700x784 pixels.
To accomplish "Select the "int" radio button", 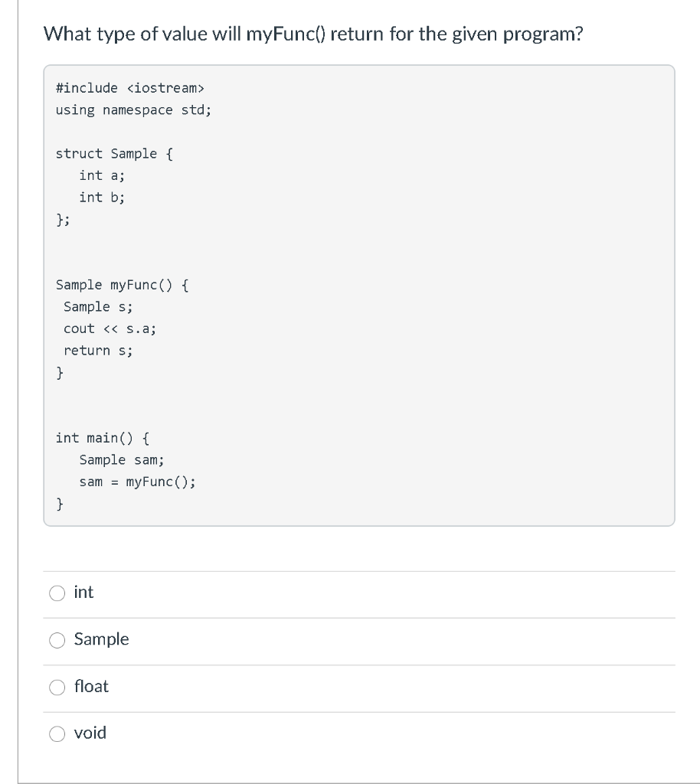I will (57, 593).
